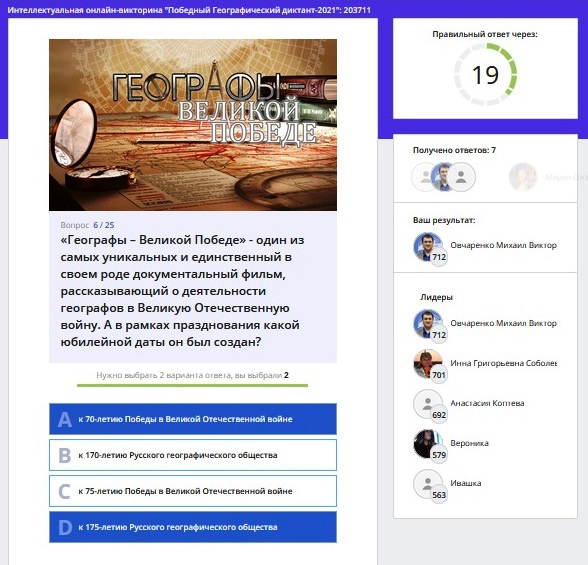Click the Правильный ответ через label
The width and height of the screenshot is (588, 565).
coord(485,34)
